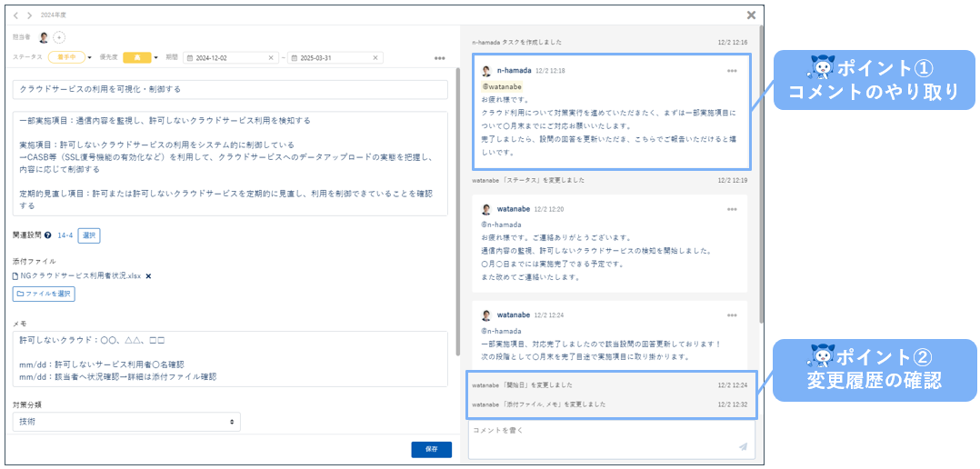Click watanabe's avatar in the 12:24 comment
This screenshot has height=469, width=980.
pos(487,314)
